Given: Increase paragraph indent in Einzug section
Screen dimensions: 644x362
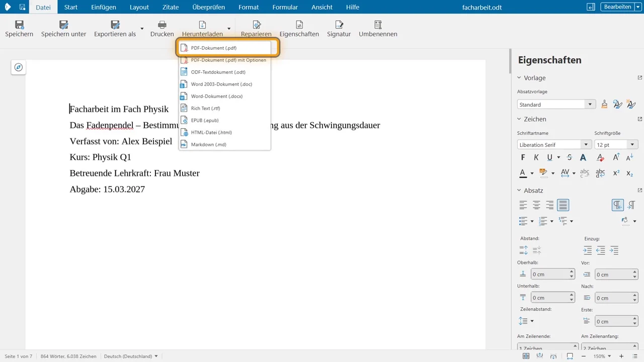Looking at the screenshot, I should (587, 250).
